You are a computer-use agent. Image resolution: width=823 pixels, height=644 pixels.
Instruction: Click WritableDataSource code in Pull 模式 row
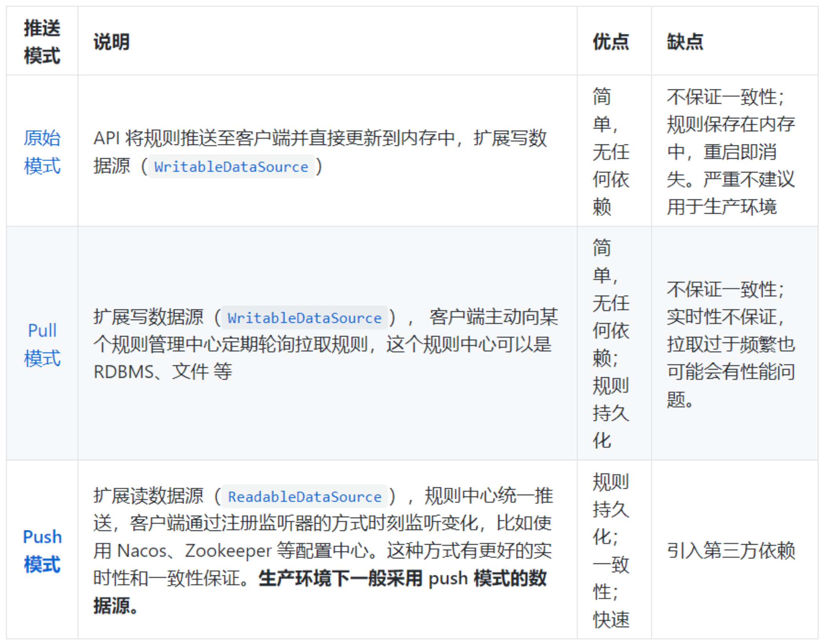pos(304,318)
